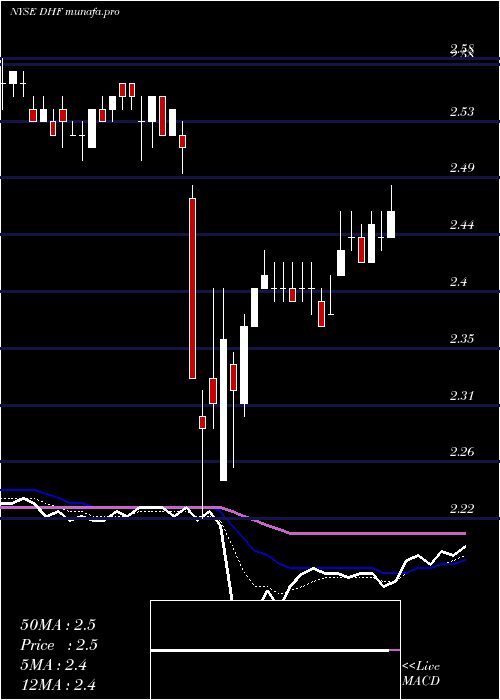Screen dimensions: 500x700
Task: Select the 2.49 price axis label
Action: click(462, 168)
